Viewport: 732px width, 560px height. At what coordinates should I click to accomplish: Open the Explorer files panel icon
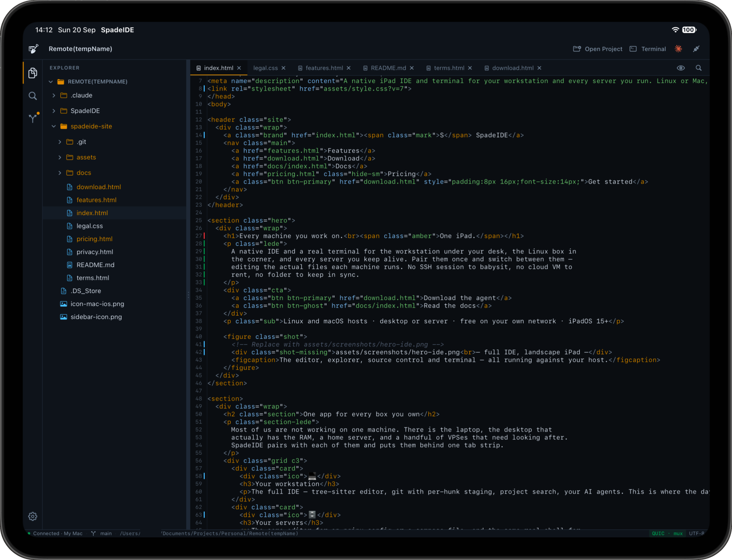tap(33, 73)
